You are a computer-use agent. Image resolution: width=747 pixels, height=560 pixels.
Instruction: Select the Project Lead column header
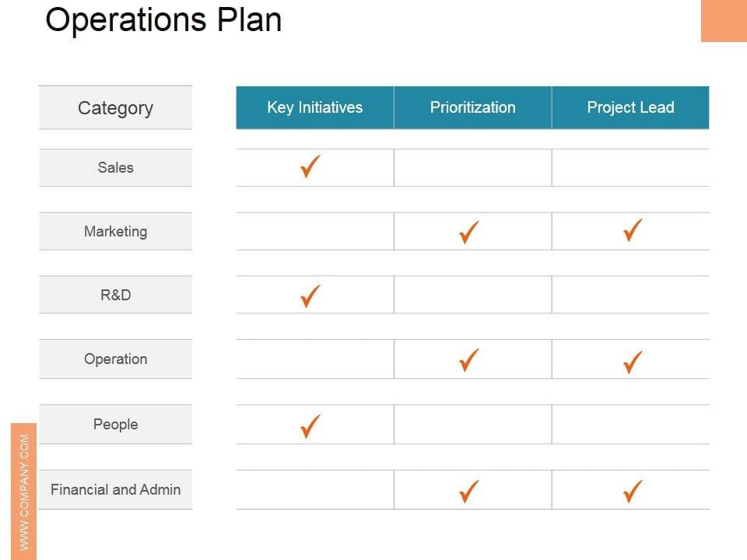point(630,107)
